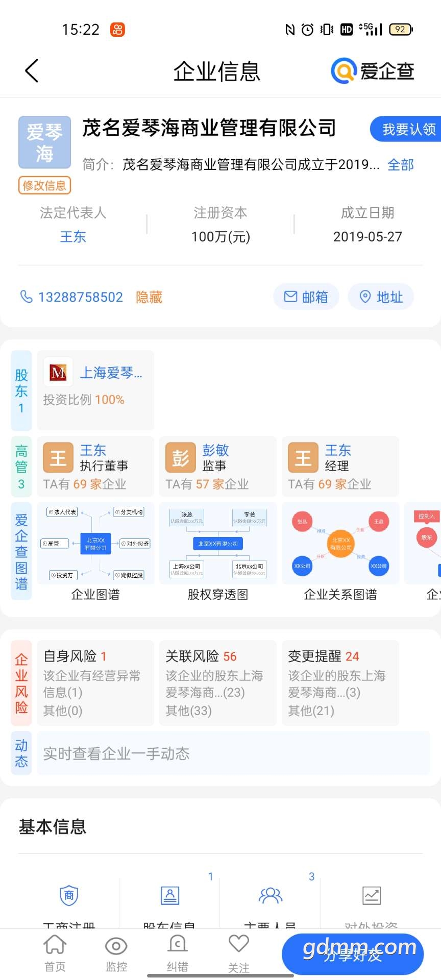Click the 修改信息 button

tap(44, 185)
